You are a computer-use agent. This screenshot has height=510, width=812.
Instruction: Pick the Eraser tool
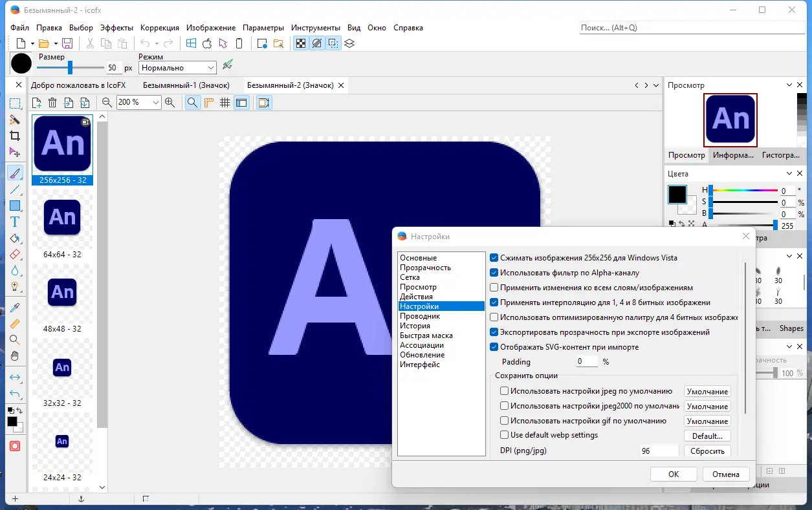(14, 254)
